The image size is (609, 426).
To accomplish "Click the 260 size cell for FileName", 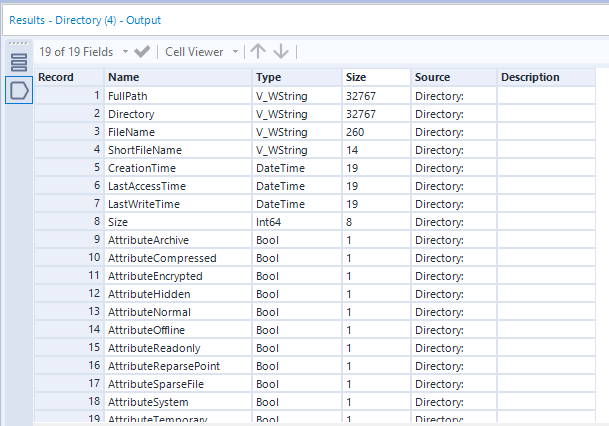I will point(355,132).
